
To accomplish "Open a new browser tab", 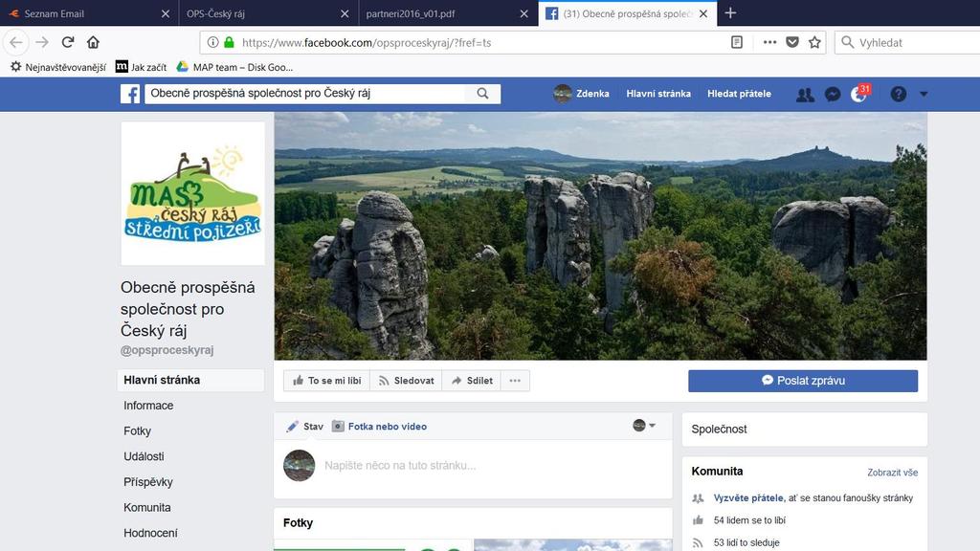I will (x=730, y=13).
